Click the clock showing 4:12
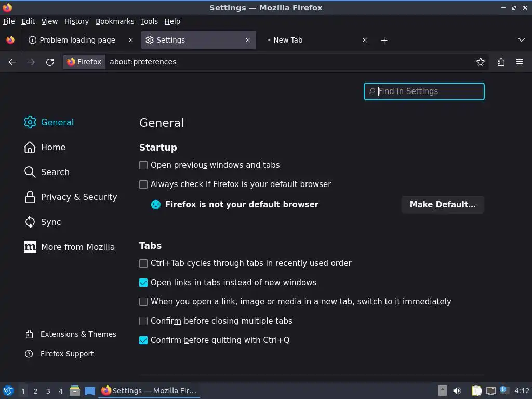Screen dimensions: 532x399 522,391
